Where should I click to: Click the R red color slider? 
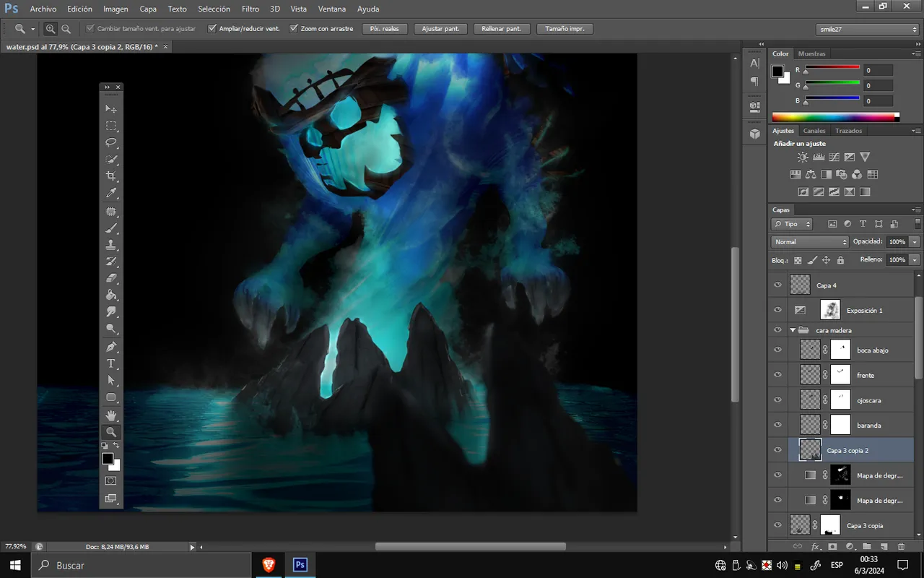click(x=832, y=69)
